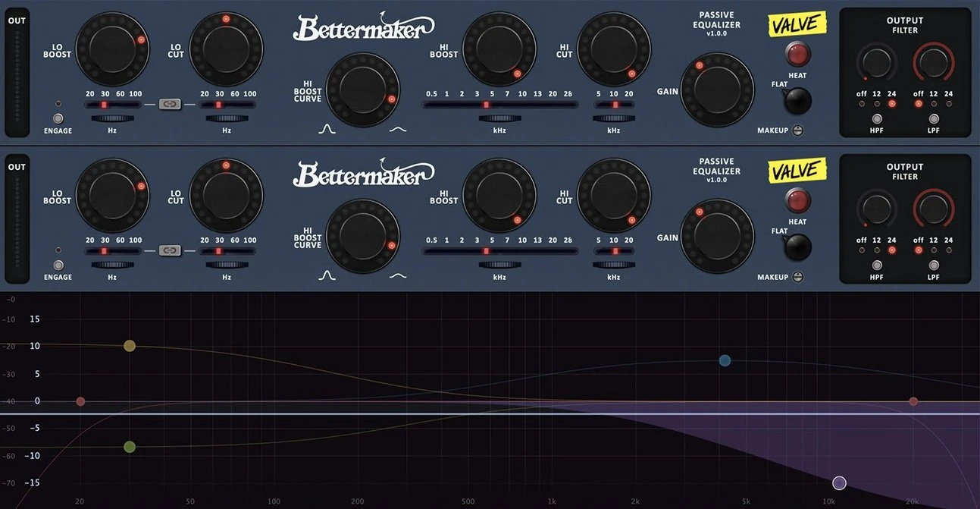
Task: Select LPF 24 slope in the bottom unit
Action: [949, 250]
